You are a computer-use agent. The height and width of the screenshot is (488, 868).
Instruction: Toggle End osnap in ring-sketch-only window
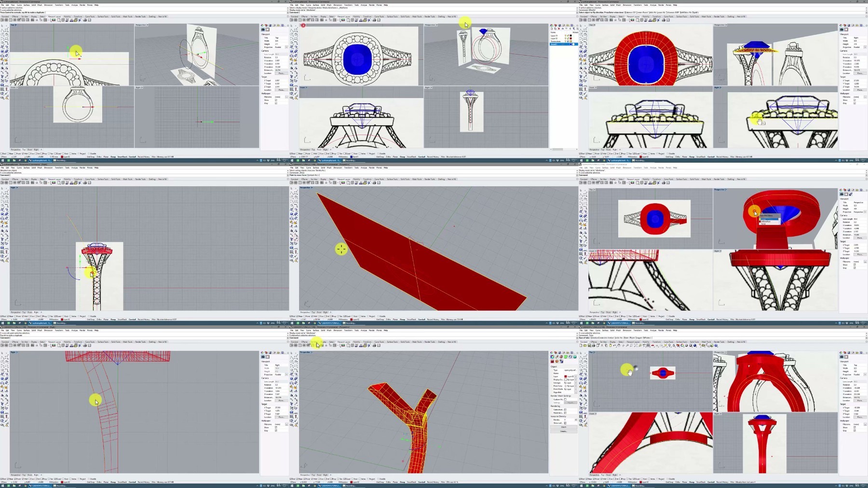(x=3, y=153)
